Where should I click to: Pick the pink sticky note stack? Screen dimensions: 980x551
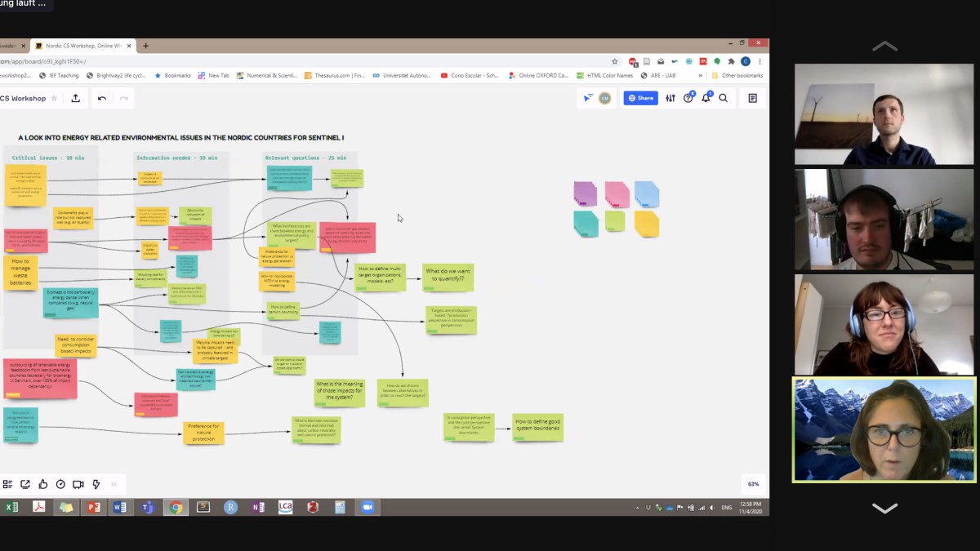click(x=617, y=194)
